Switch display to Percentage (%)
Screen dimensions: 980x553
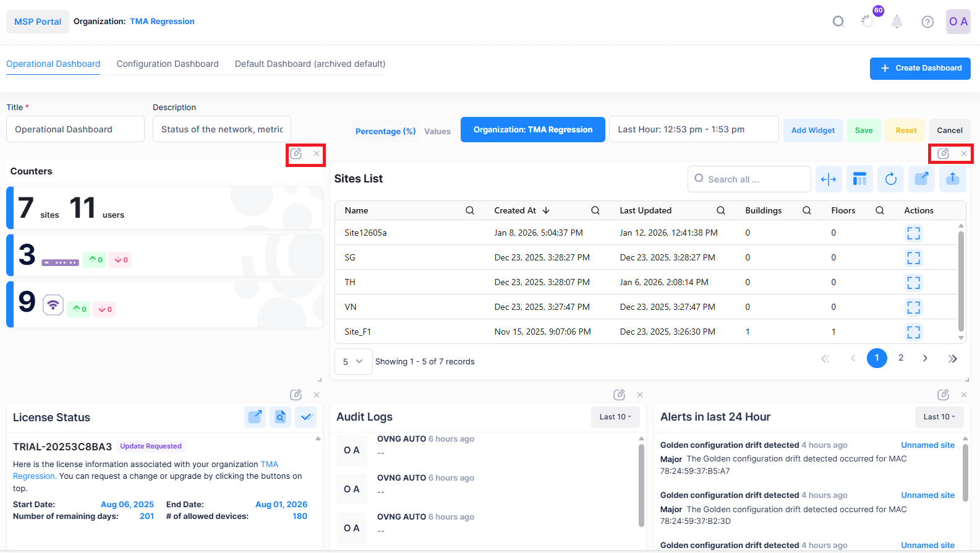(x=385, y=131)
